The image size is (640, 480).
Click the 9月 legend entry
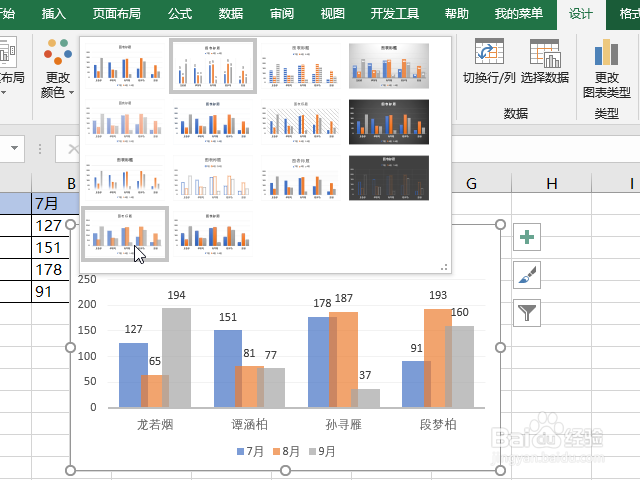[x=322, y=451]
